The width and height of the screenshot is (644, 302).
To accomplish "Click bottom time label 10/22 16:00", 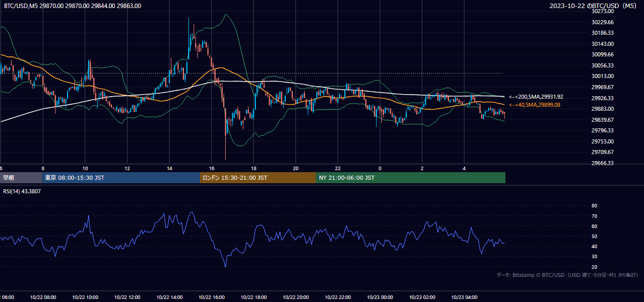I will (211, 297).
